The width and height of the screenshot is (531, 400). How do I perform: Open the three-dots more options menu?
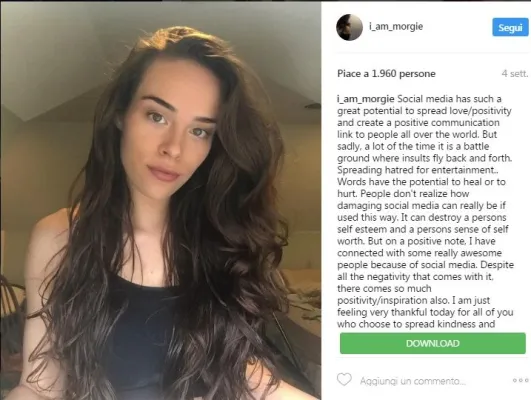pos(520,380)
